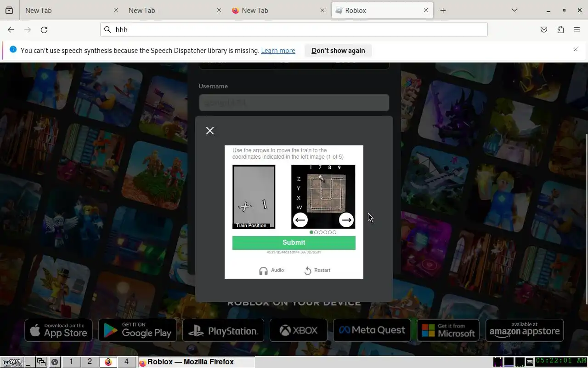Close the first New Tab
Screen dimensions: 588x368
[x=115, y=10]
